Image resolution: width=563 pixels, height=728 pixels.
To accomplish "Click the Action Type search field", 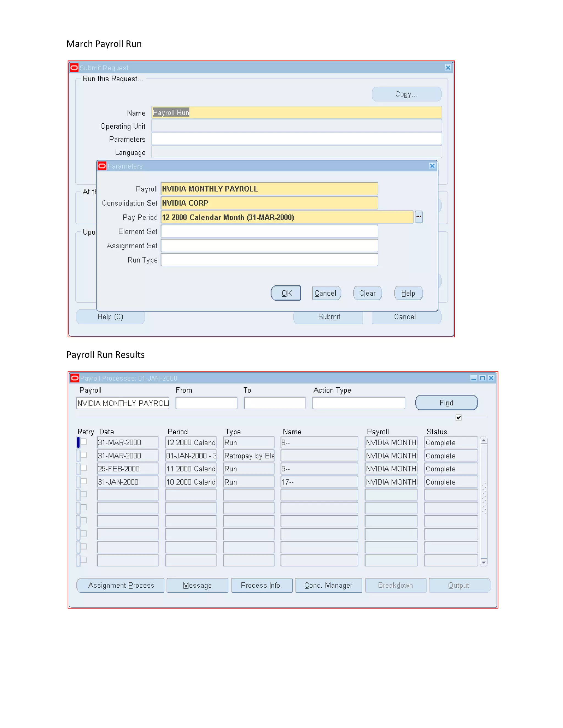I will point(358,403).
